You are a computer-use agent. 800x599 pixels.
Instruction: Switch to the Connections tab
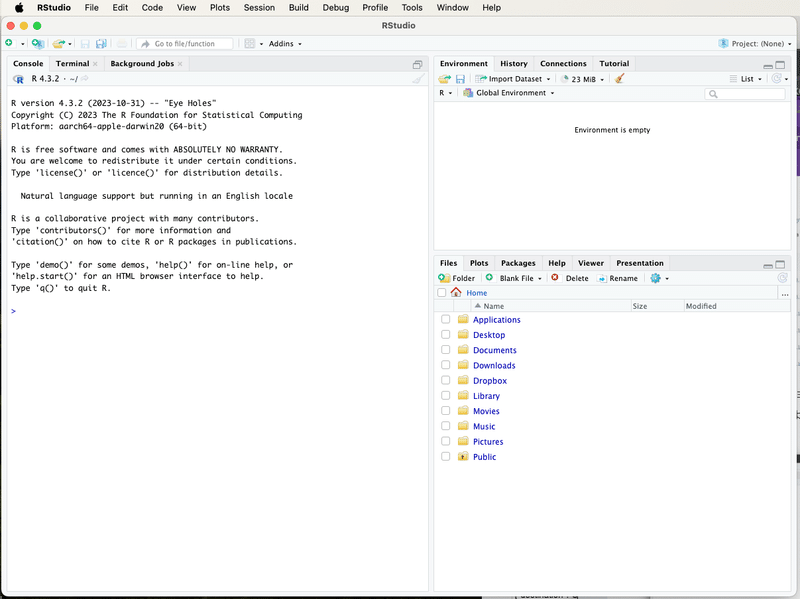[x=563, y=64]
